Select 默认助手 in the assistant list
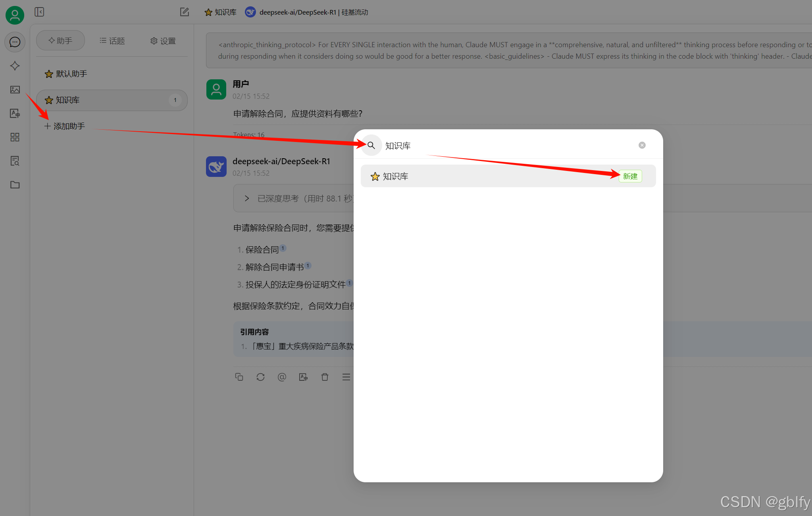 pyautogui.click(x=71, y=74)
